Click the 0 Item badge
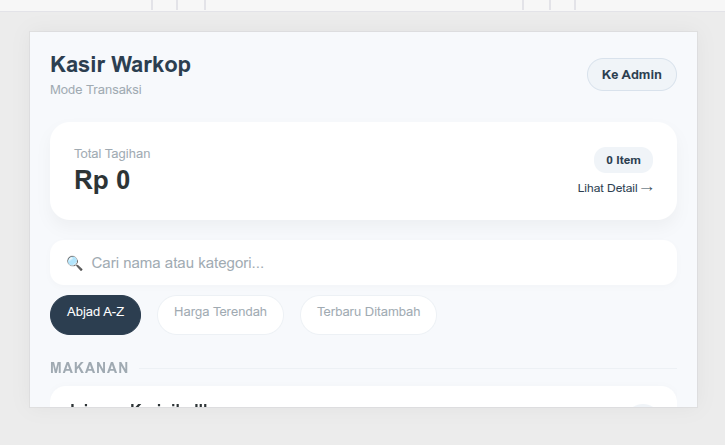Image resolution: width=725 pixels, height=445 pixels. point(623,160)
